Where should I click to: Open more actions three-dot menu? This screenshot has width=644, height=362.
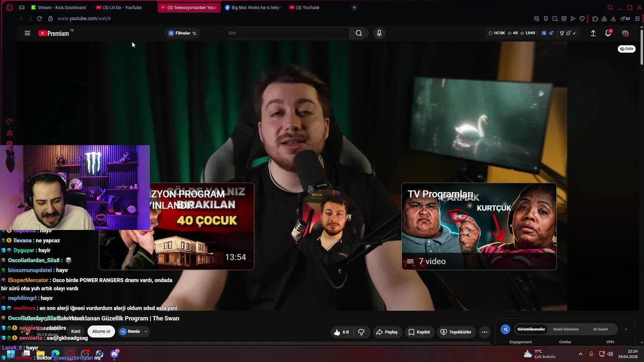485,332
